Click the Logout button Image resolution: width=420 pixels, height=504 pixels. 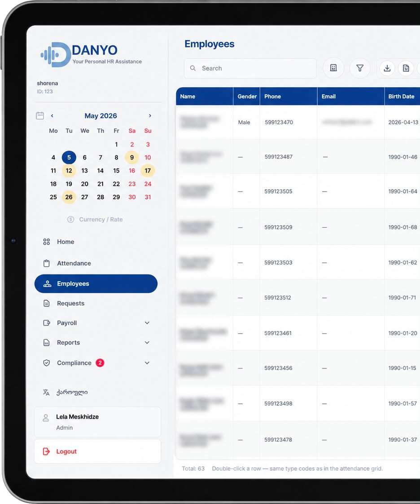pos(97,451)
